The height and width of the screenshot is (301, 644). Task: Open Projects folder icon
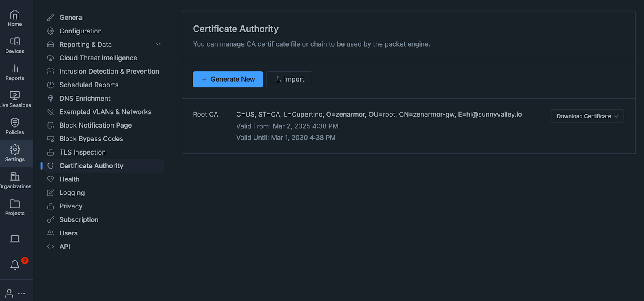(15, 207)
